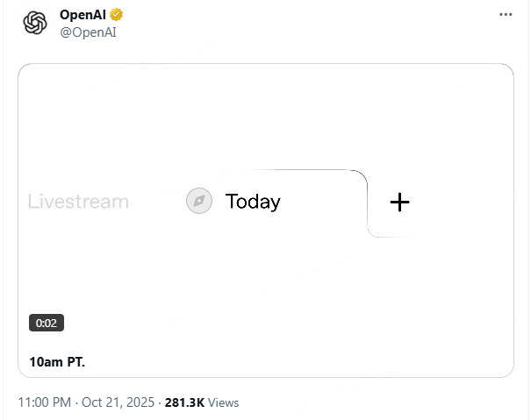This screenshot has height=420, width=531.
Task: Click the empty video area right of 10am PT.
Action: (x=307, y=361)
